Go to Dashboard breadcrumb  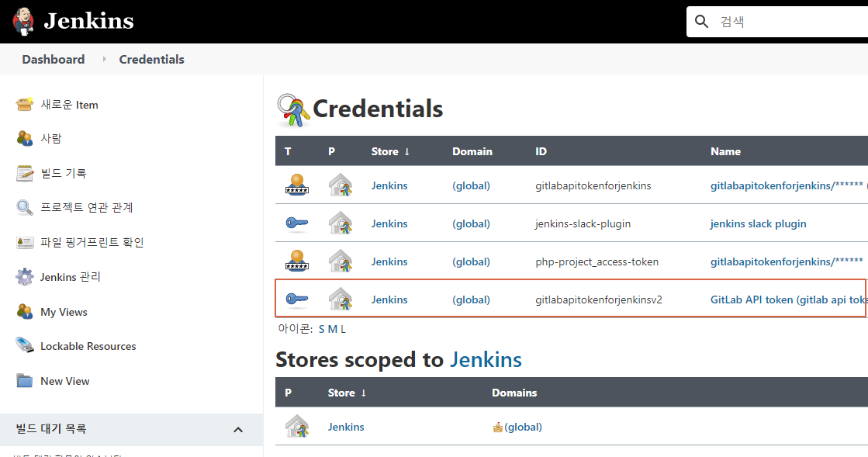tap(54, 59)
